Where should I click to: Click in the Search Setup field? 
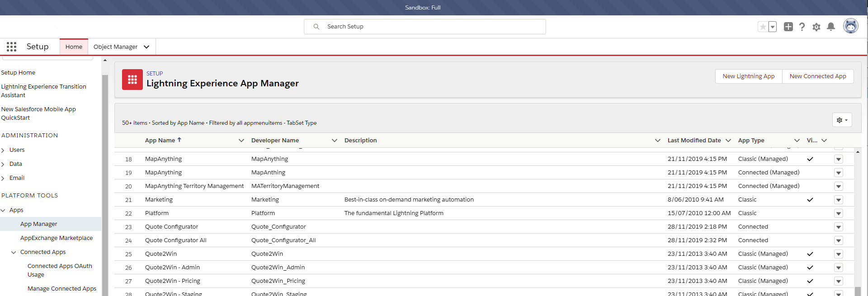coord(425,27)
